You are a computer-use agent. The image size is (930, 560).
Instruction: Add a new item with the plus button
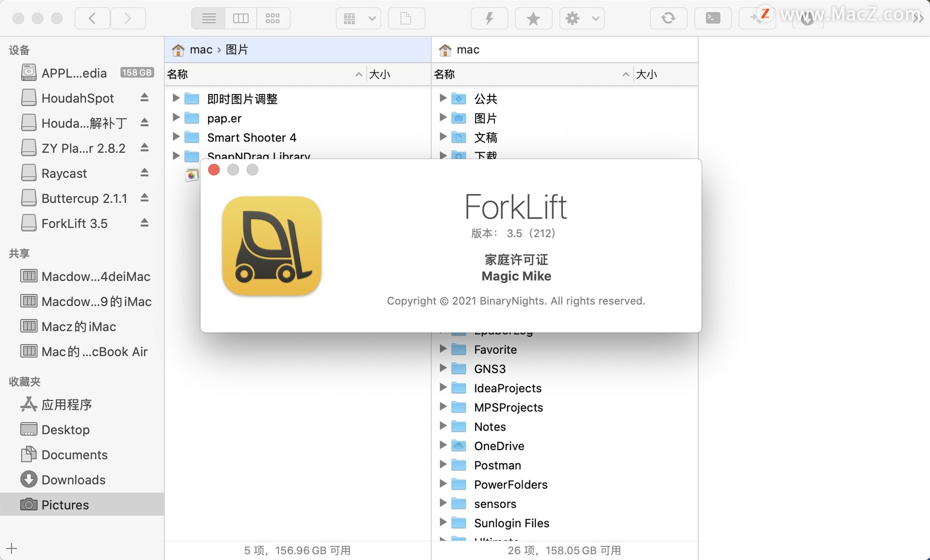(x=12, y=548)
